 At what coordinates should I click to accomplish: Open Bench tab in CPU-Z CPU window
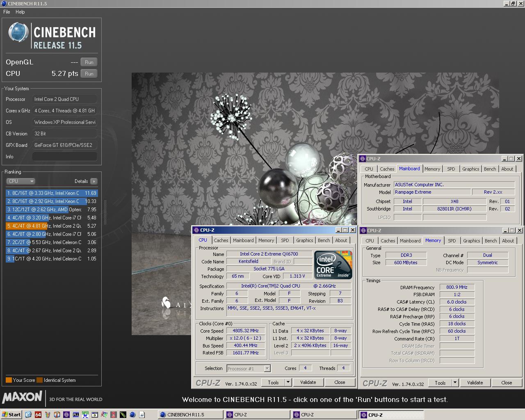(324, 241)
